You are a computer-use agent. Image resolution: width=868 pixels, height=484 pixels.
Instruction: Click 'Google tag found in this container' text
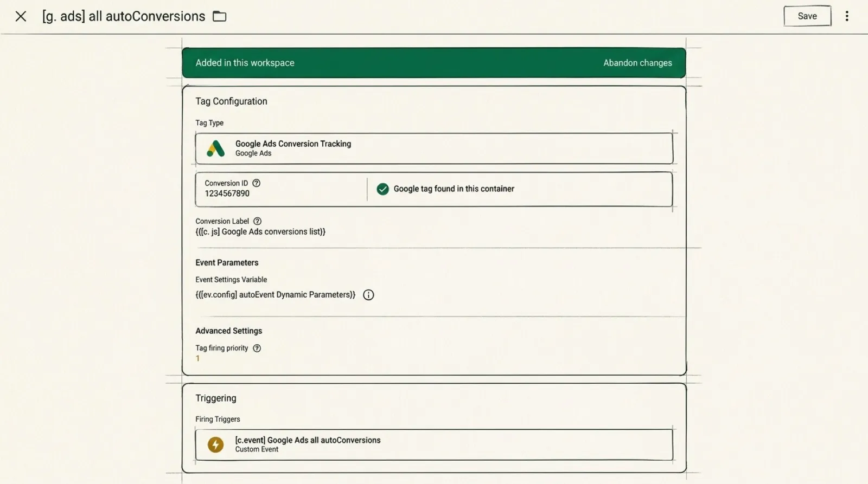(x=454, y=189)
